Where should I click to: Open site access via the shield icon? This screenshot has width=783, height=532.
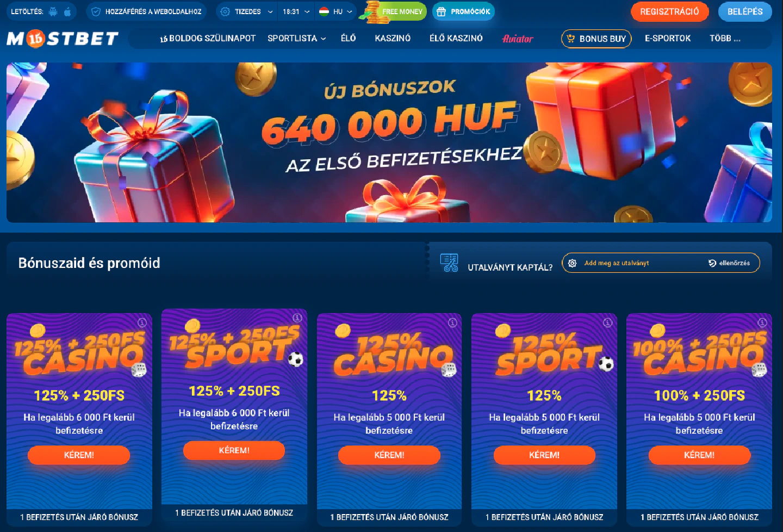(96, 11)
